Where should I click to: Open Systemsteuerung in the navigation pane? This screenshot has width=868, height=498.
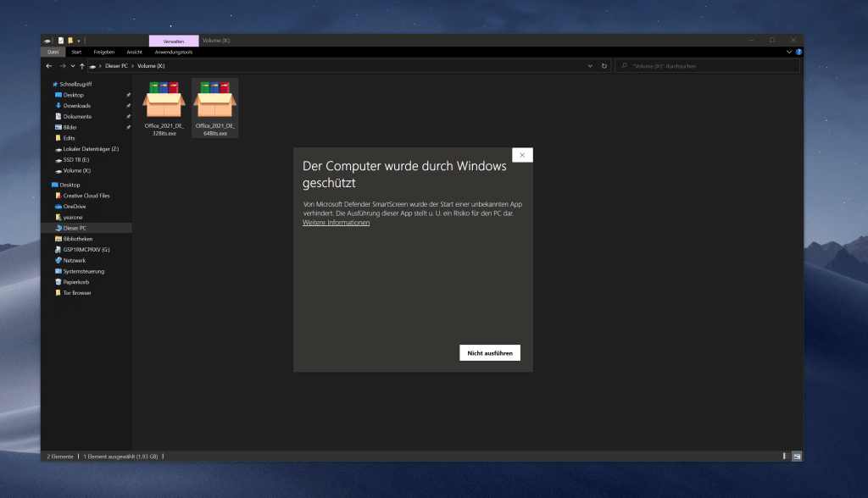tap(83, 271)
